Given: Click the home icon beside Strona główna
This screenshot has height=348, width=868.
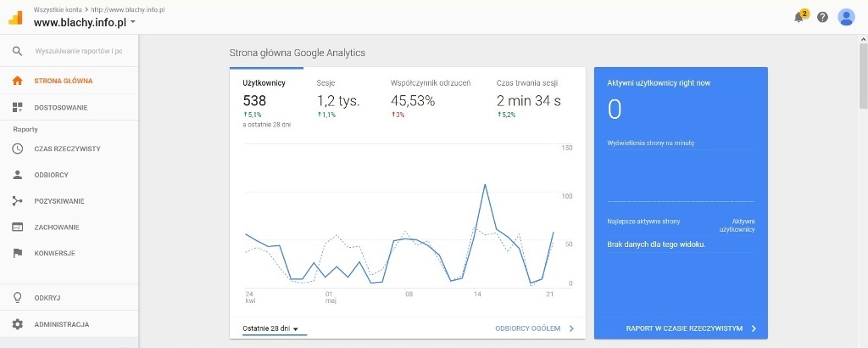Looking at the screenshot, I should (18, 81).
